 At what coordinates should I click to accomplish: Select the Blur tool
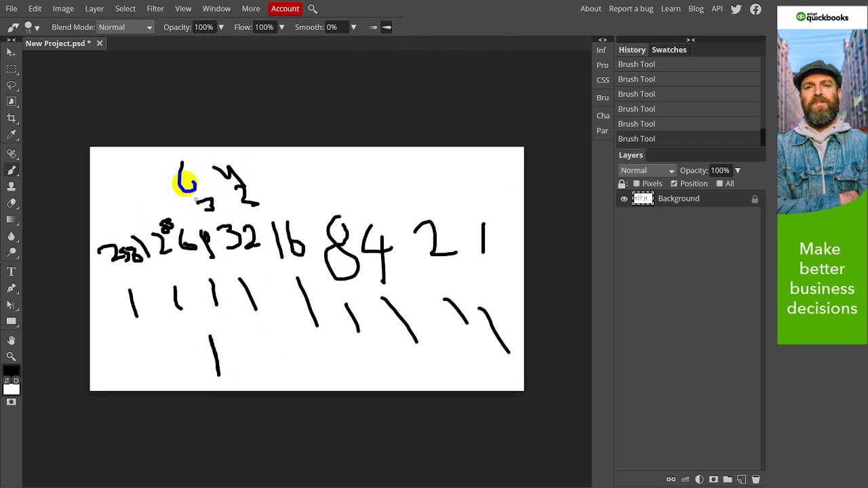point(12,236)
